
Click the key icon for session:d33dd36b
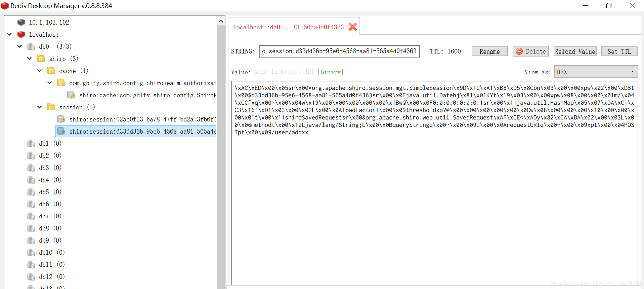[x=61, y=131]
